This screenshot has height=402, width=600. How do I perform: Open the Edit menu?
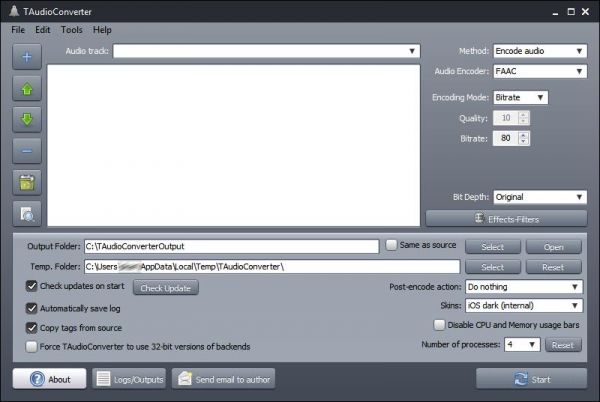pyautogui.click(x=42, y=30)
